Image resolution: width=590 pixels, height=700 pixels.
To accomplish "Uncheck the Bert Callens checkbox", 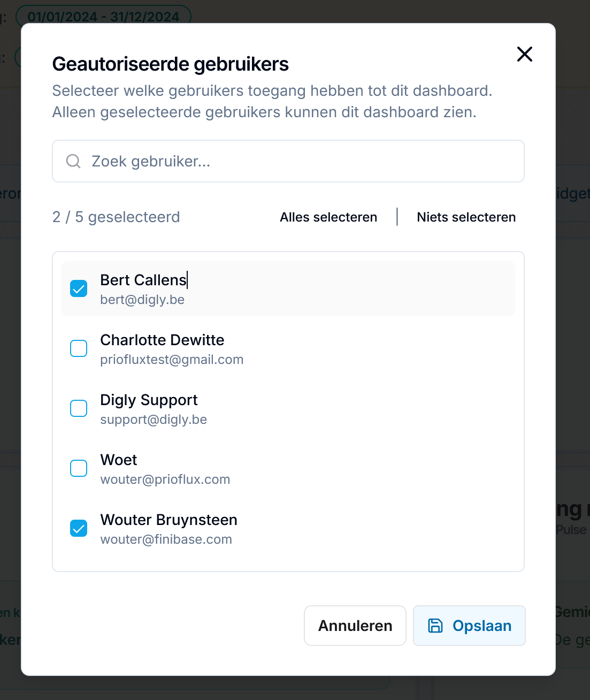I will tap(79, 288).
